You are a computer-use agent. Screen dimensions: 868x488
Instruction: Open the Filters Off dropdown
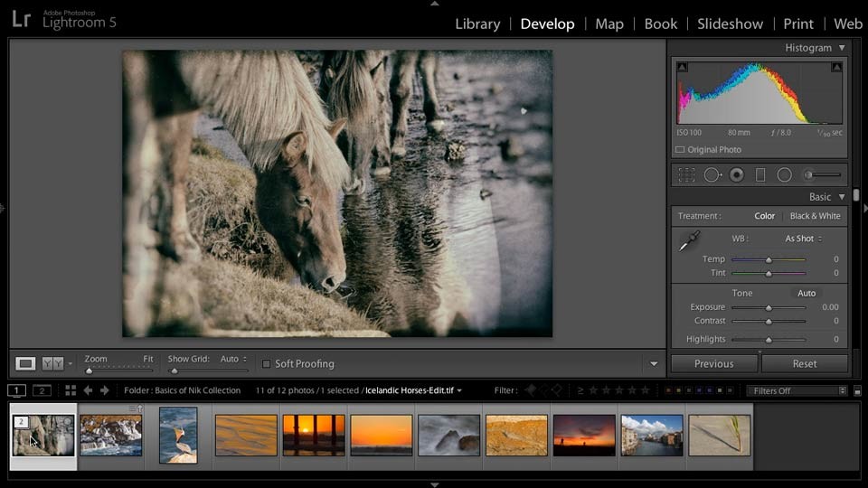pyautogui.click(x=796, y=390)
